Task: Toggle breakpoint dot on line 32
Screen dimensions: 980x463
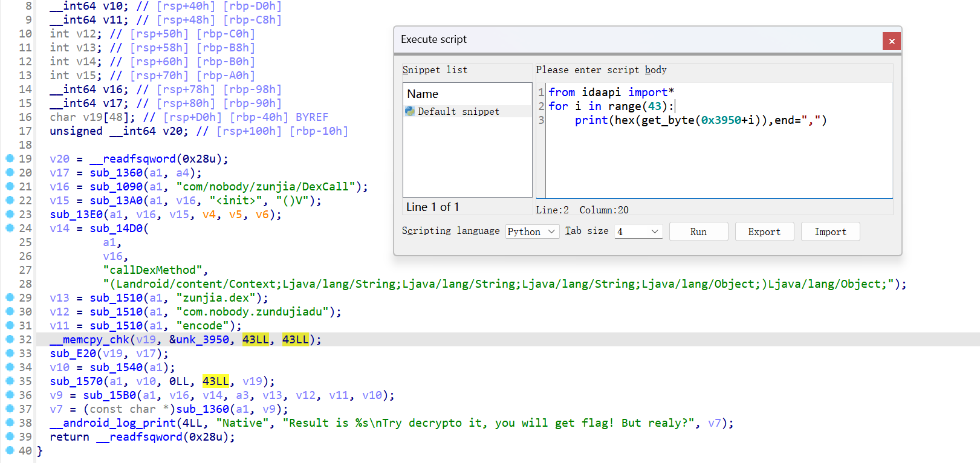Action: click(x=10, y=339)
